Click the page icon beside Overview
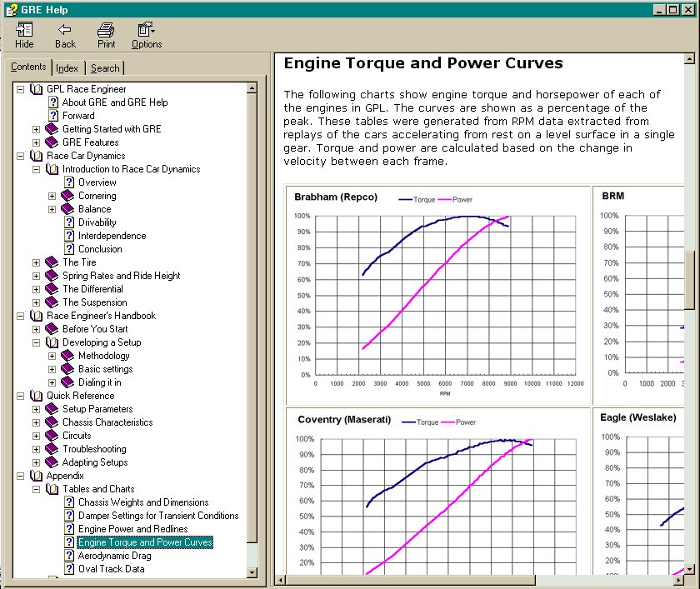The height and width of the screenshot is (589, 700). pyautogui.click(x=69, y=182)
